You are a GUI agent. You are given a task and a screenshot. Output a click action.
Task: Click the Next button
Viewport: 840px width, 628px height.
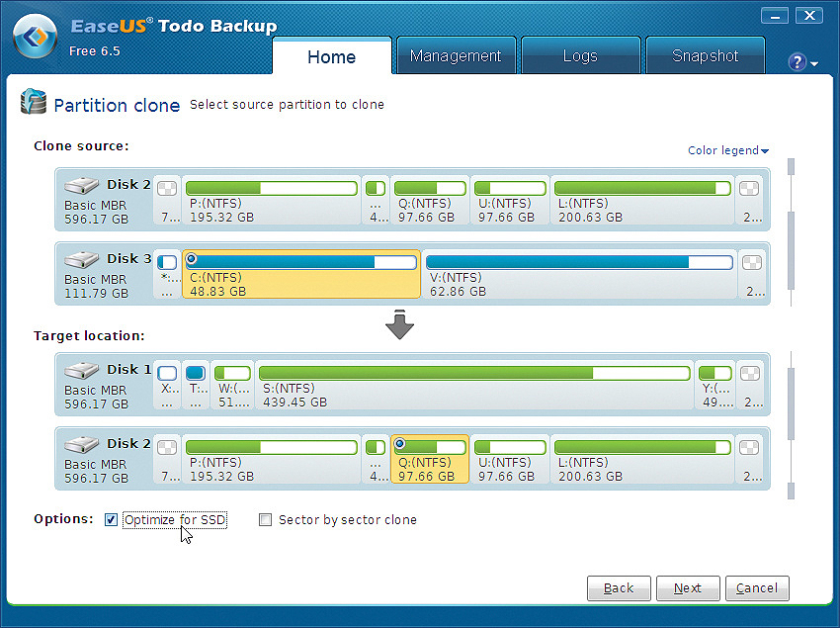coord(688,588)
